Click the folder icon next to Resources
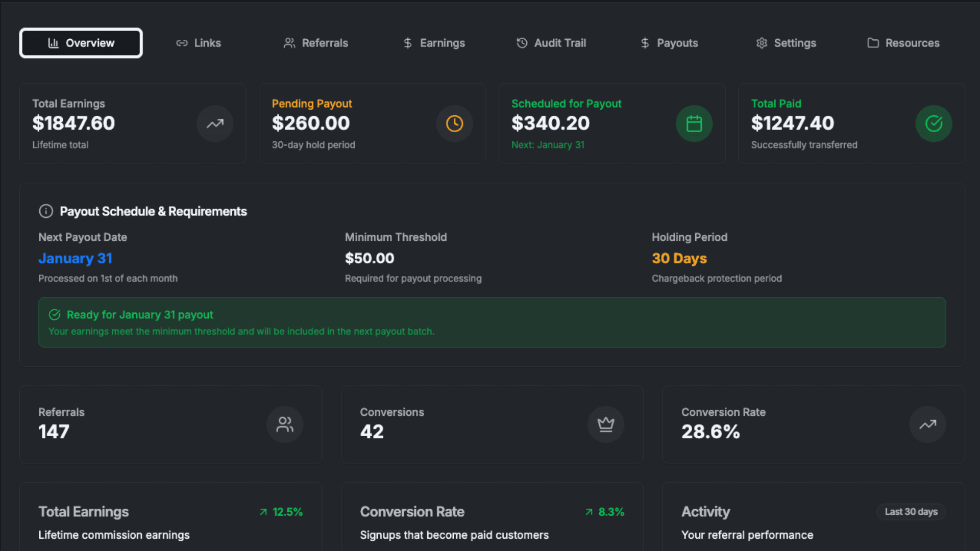 [873, 43]
